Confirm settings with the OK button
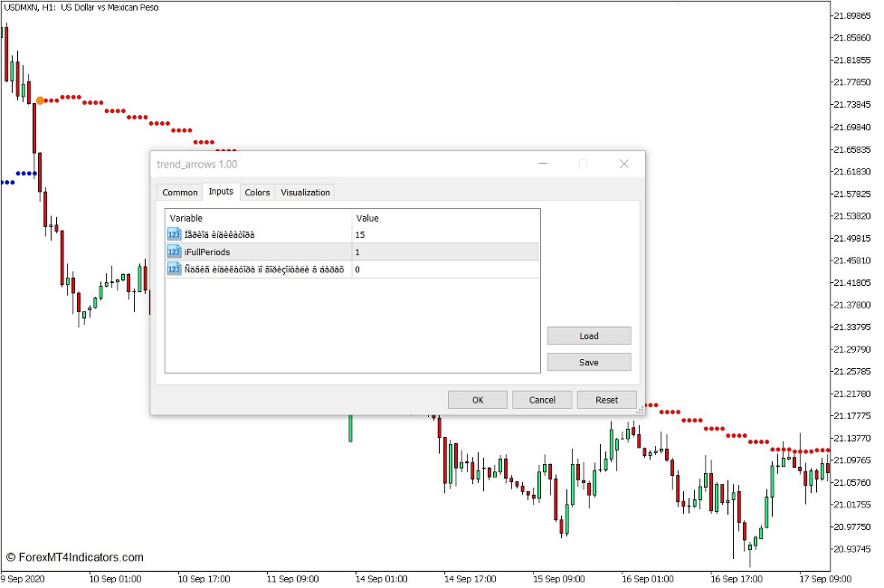Image resolution: width=884 pixels, height=588 pixels. (x=477, y=399)
